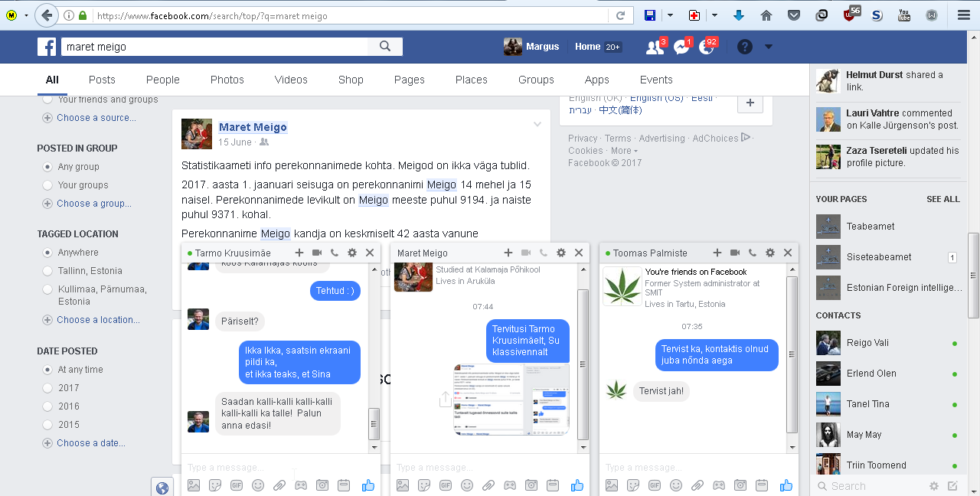
Task: Open contact Reigo Vali chat
Action: pyautogui.click(x=867, y=343)
